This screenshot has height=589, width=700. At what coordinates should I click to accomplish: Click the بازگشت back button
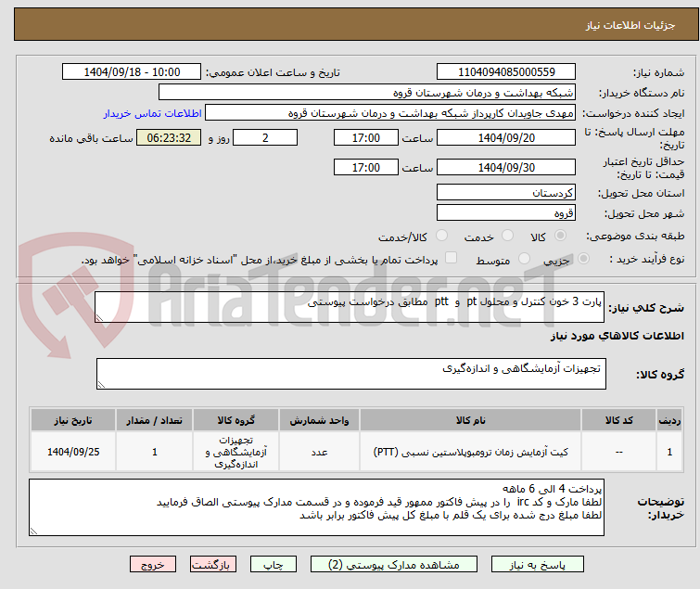pyautogui.click(x=213, y=565)
